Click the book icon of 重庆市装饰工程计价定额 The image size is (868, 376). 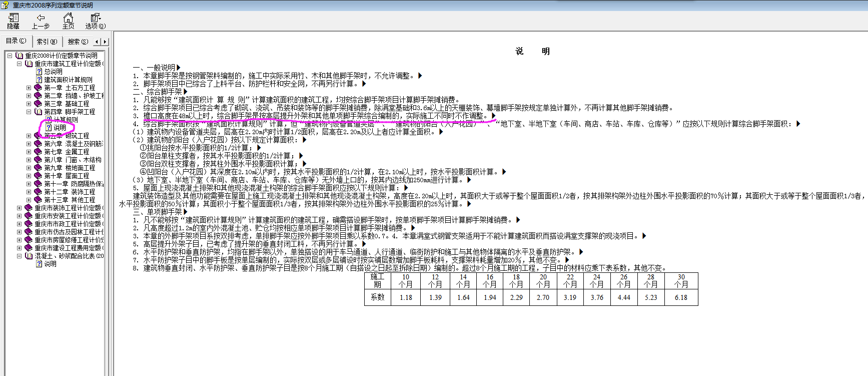[x=29, y=208]
